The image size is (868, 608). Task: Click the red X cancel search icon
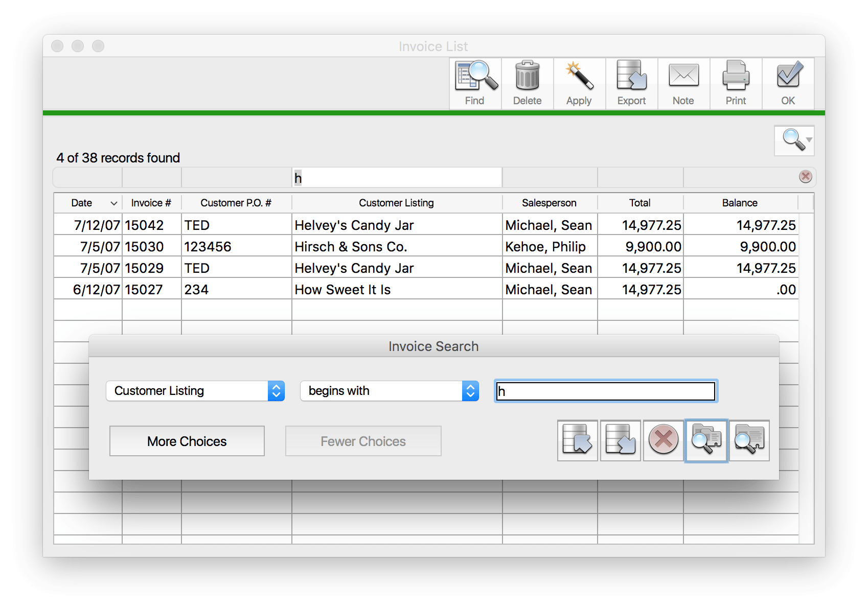[x=664, y=440]
